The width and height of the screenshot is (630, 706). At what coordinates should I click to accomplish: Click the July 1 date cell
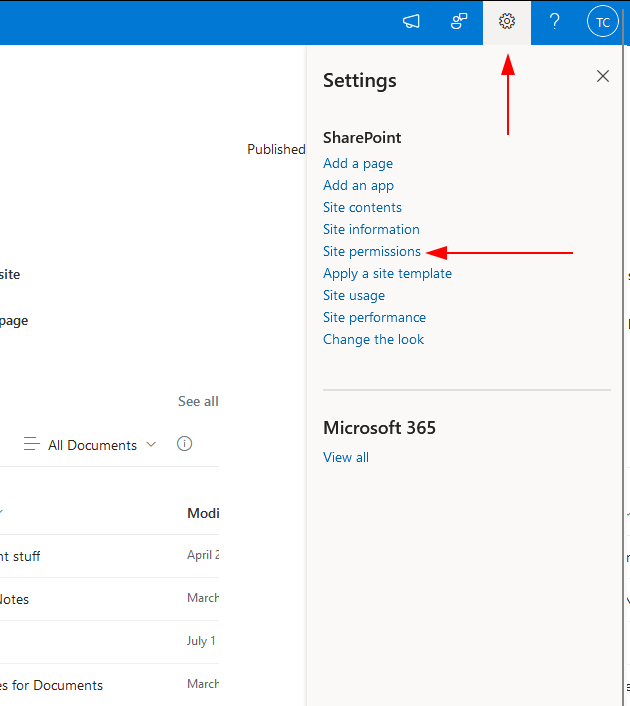click(201, 641)
